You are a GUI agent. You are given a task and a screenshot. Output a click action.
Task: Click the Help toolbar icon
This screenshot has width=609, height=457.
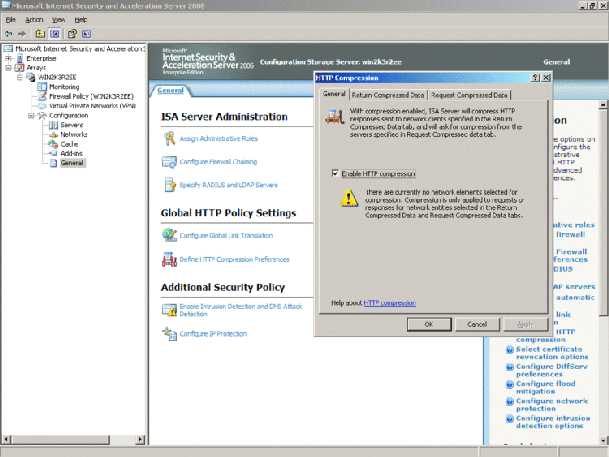point(72,34)
